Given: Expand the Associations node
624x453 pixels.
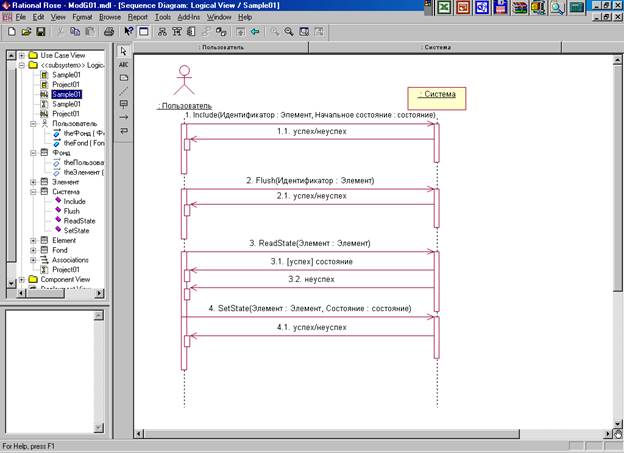Looking at the screenshot, I should pyautogui.click(x=33, y=260).
